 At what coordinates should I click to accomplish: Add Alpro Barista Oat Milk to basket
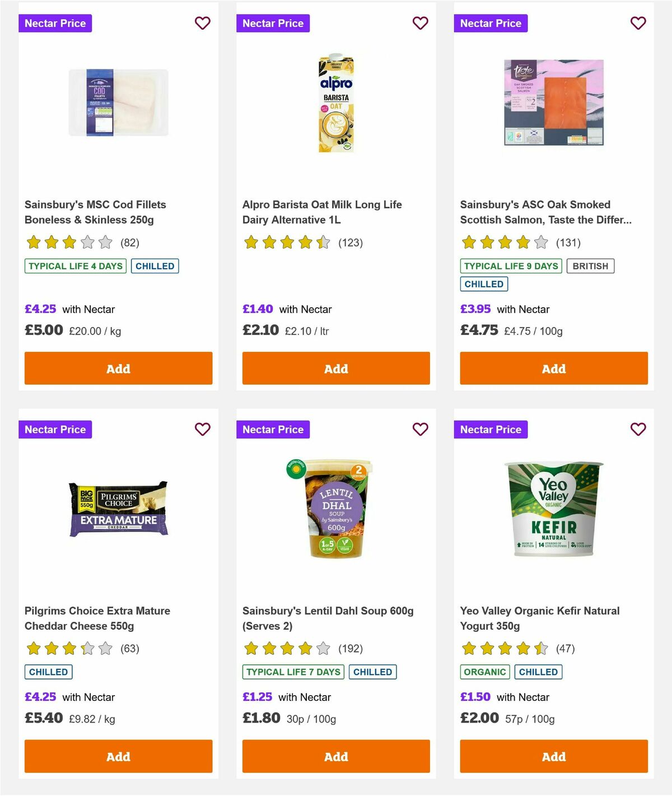pyautogui.click(x=336, y=368)
